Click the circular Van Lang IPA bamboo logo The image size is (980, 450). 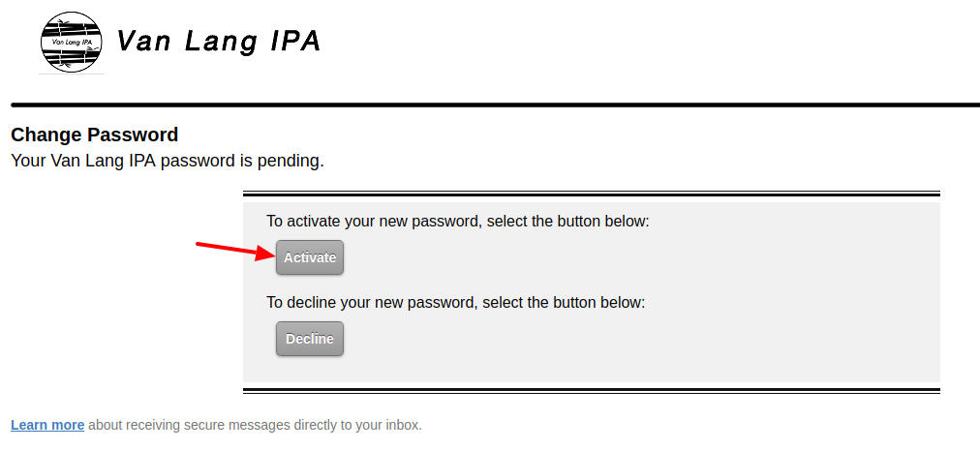point(72,42)
